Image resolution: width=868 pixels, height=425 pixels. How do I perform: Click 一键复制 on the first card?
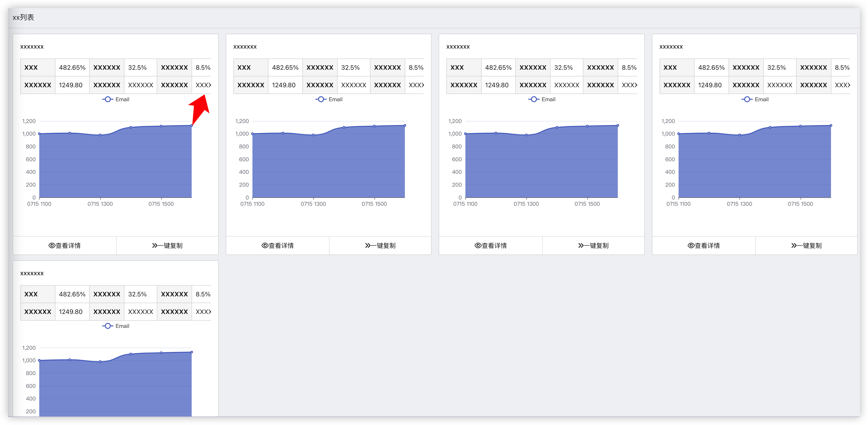coord(167,246)
